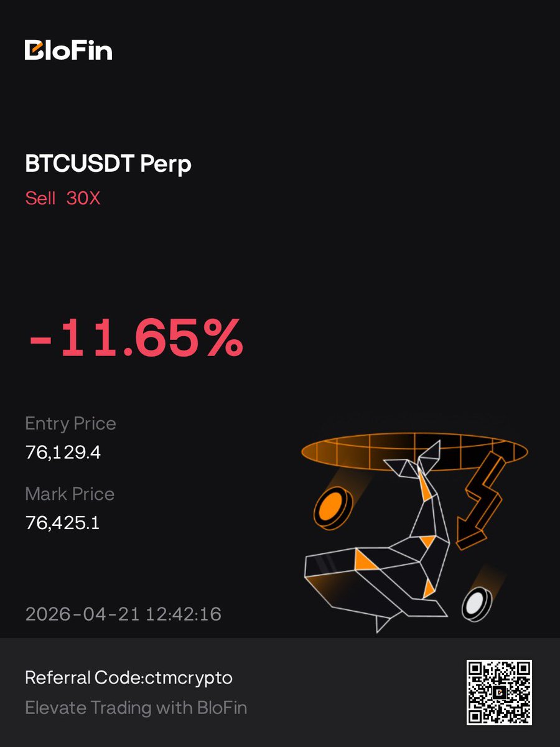
Task: Click the 2026-04-21 12:42:16 timestamp
Action: coord(123,614)
